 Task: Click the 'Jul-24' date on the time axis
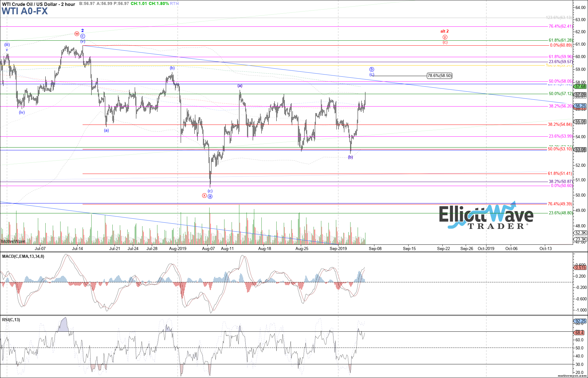133,248
